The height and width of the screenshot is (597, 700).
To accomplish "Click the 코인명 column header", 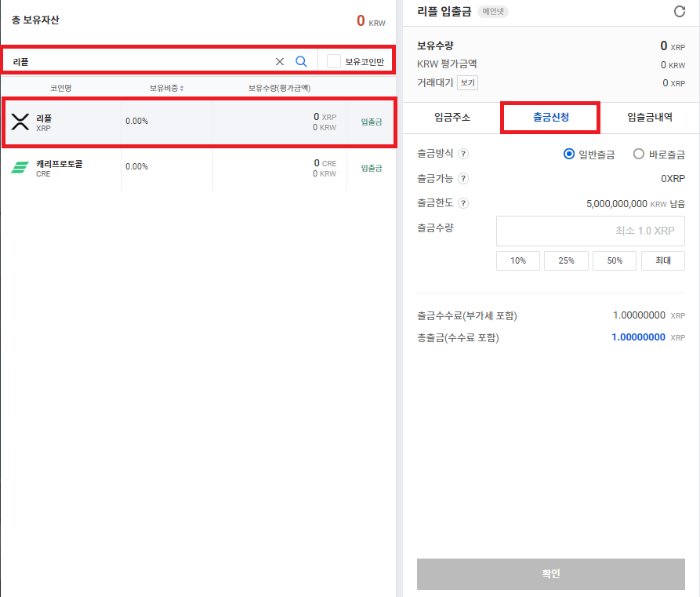I will pos(60,89).
